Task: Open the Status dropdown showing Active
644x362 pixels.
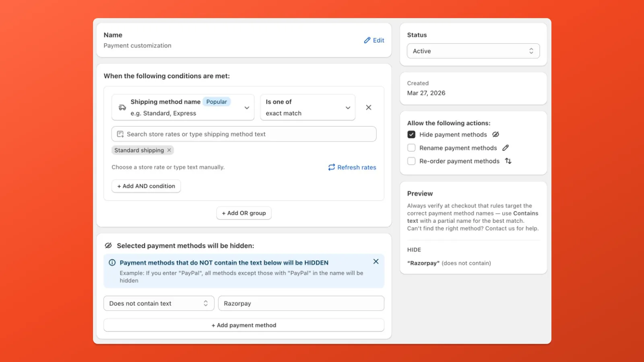Action: (x=473, y=51)
